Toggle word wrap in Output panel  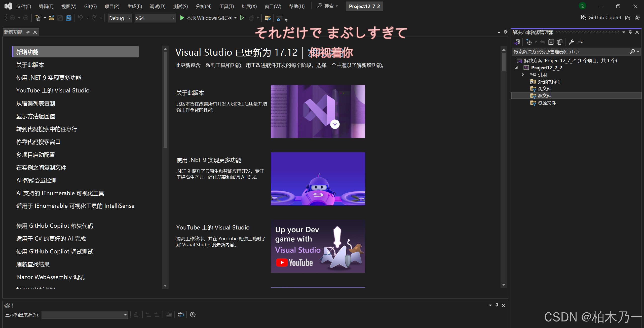[x=181, y=315]
